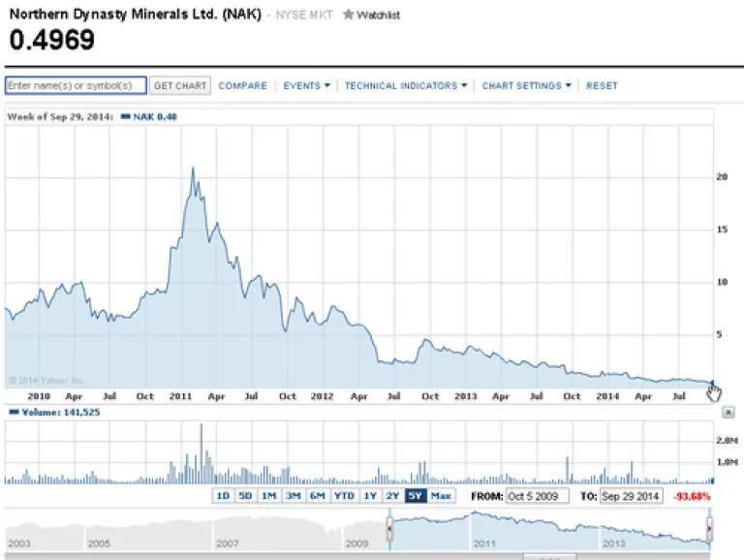The width and height of the screenshot is (744, 560).
Task: Click the 2013 x-axis label
Action: tap(465, 396)
